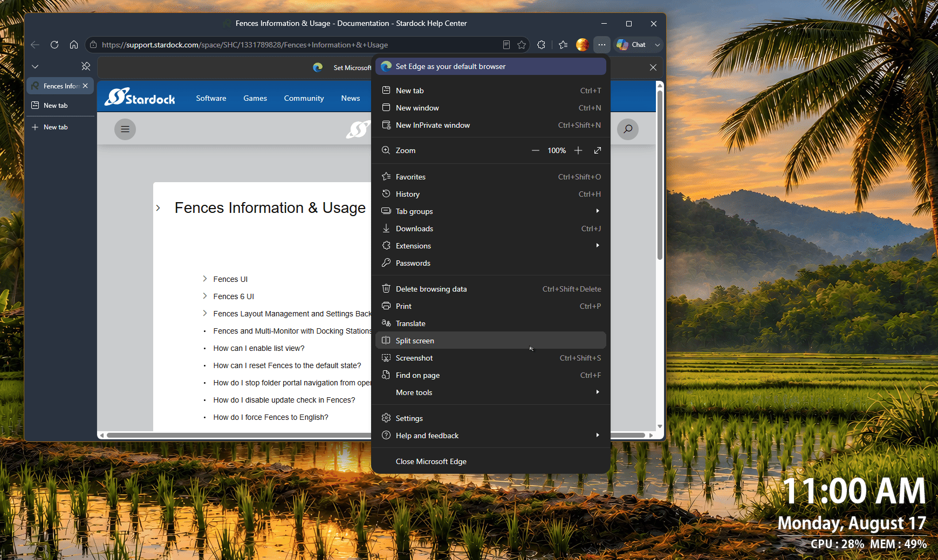Expand the tree chevron beside page title
938x560 pixels.
click(x=158, y=208)
